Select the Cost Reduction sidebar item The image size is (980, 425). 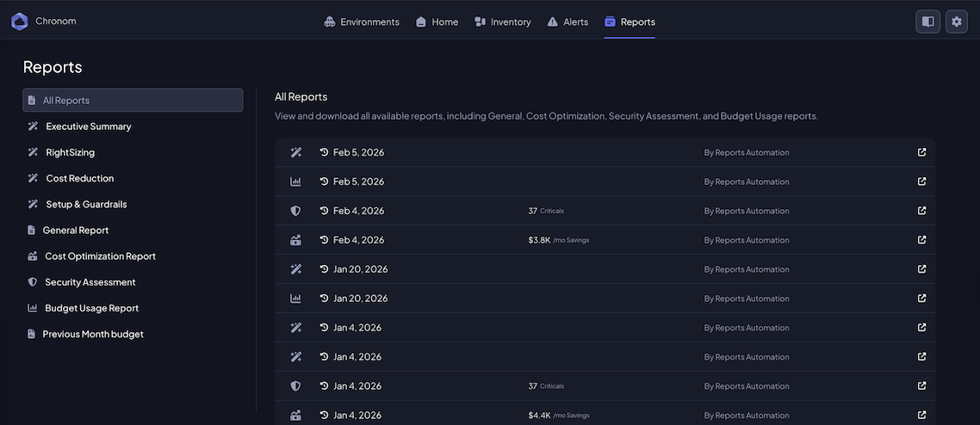tap(79, 178)
